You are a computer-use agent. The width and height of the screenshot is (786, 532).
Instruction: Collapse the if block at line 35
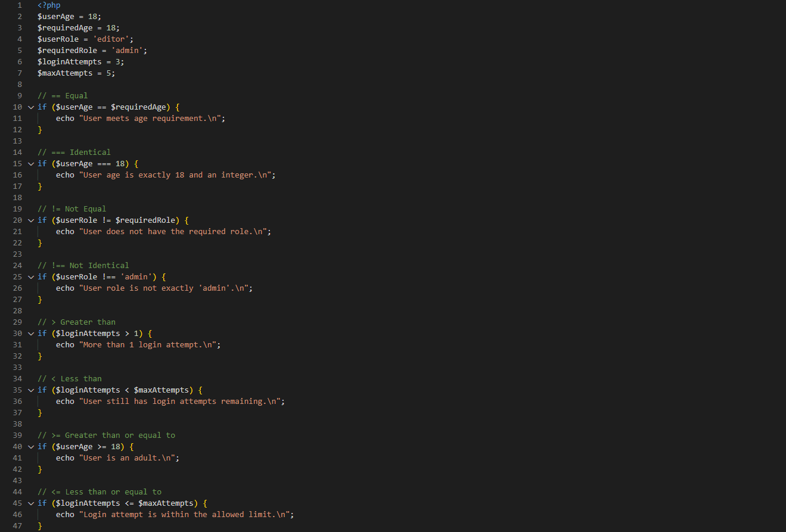pos(30,390)
